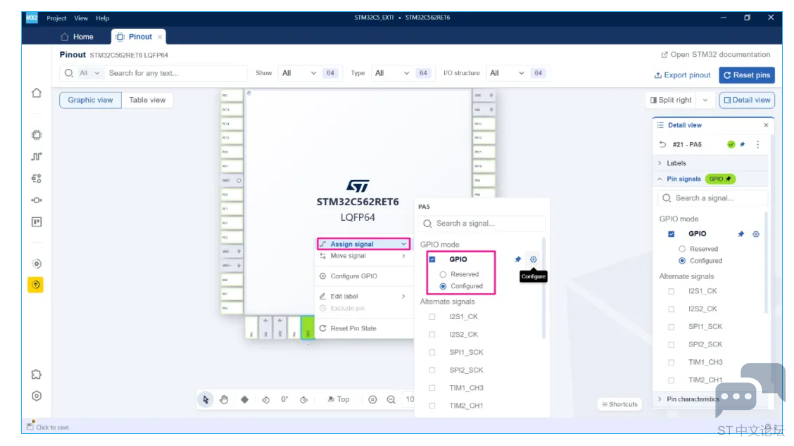The height and width of the screenshot is (446, 794).
Task: Open the three-dot menu in Detail view
Action: coord(758,144)
